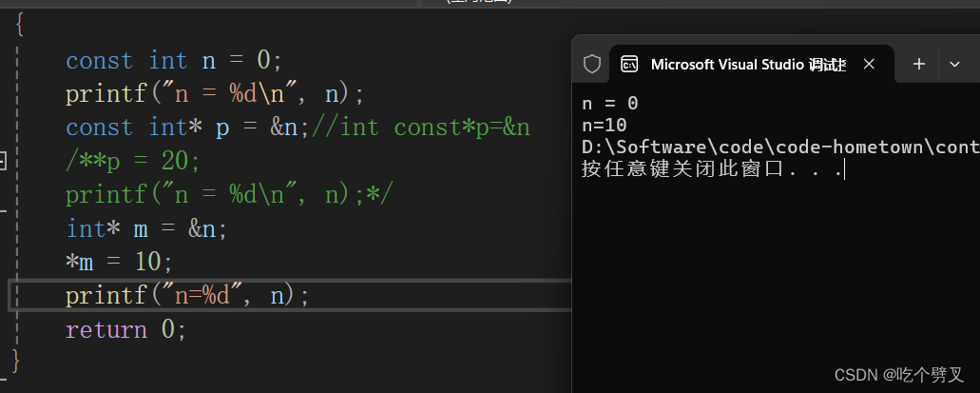Viewport: 980px width, 393px height.
Task: Click the commented line '/**p = 20;'
Action: point(132,162)
